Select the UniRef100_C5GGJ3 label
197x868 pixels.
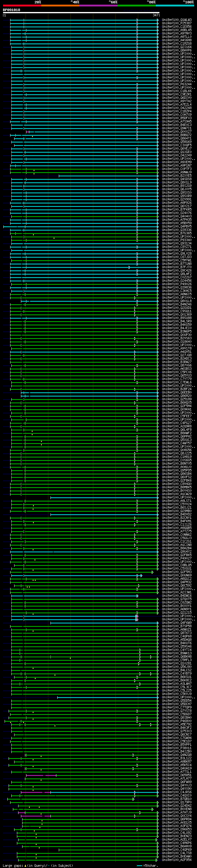(x=177, y=538)
